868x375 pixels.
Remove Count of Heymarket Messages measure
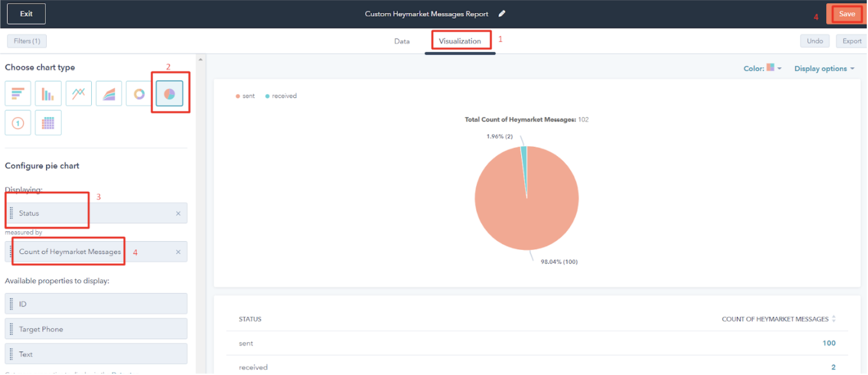point(178,252)
